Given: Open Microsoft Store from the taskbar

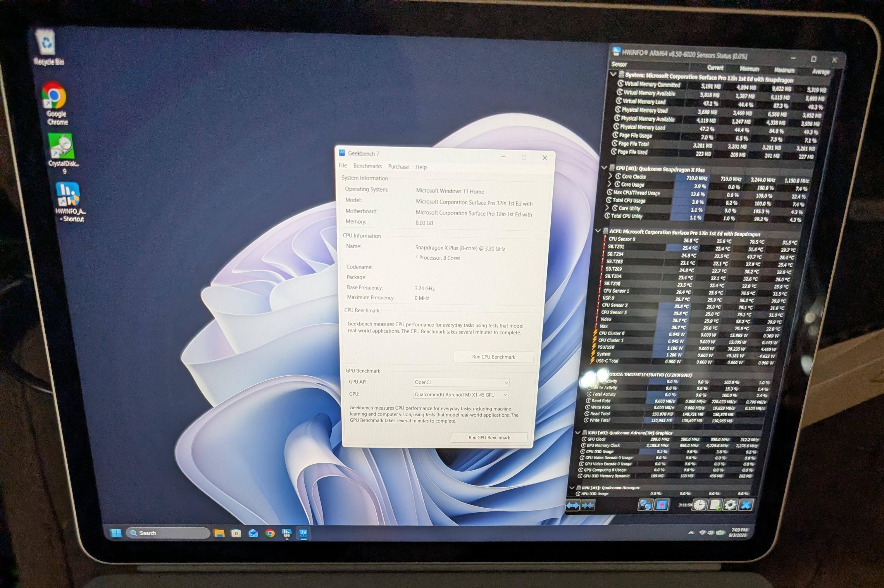Looking at the screenshot, I should (236, 533).
